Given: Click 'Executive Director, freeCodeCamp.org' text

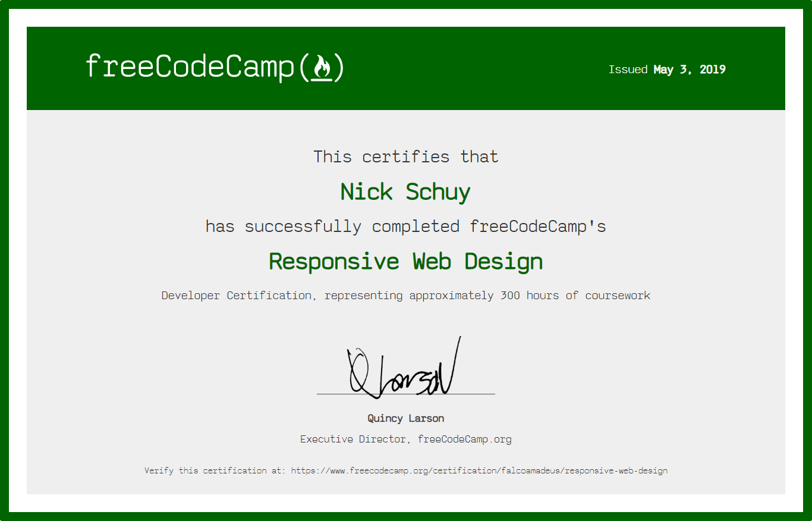Looking at the screenshot, I should pyautogui.click(x=406, y=440).
